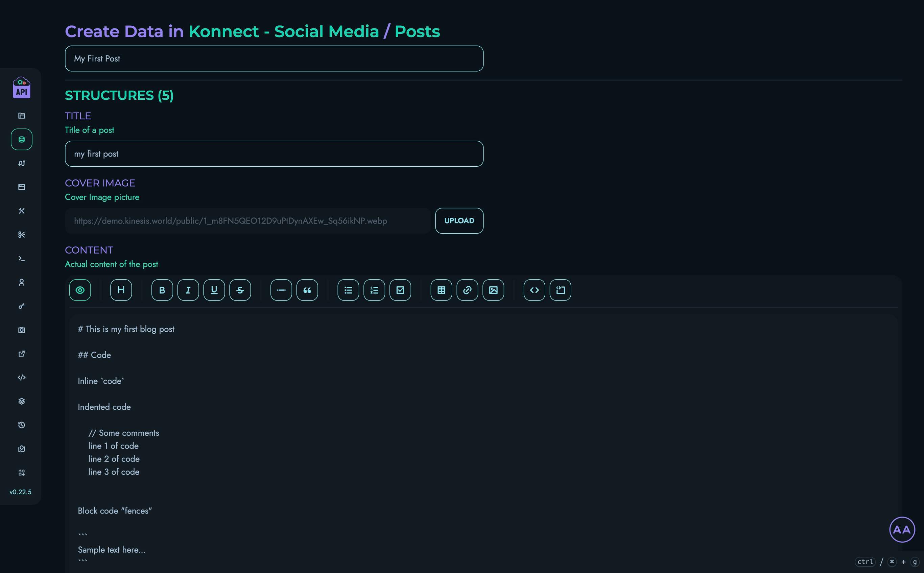This screenshot has width=924, height=573.
Task: Toggle underline formatting in content editor
Action: point(214,290)
